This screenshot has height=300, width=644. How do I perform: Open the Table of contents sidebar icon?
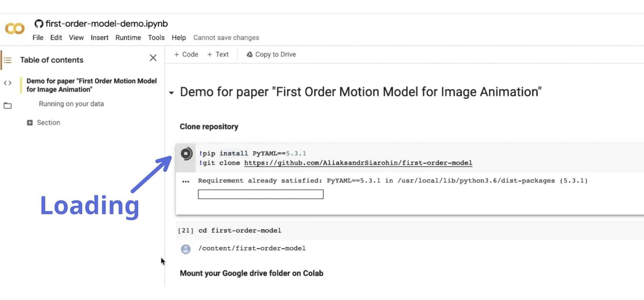[8, 60]
